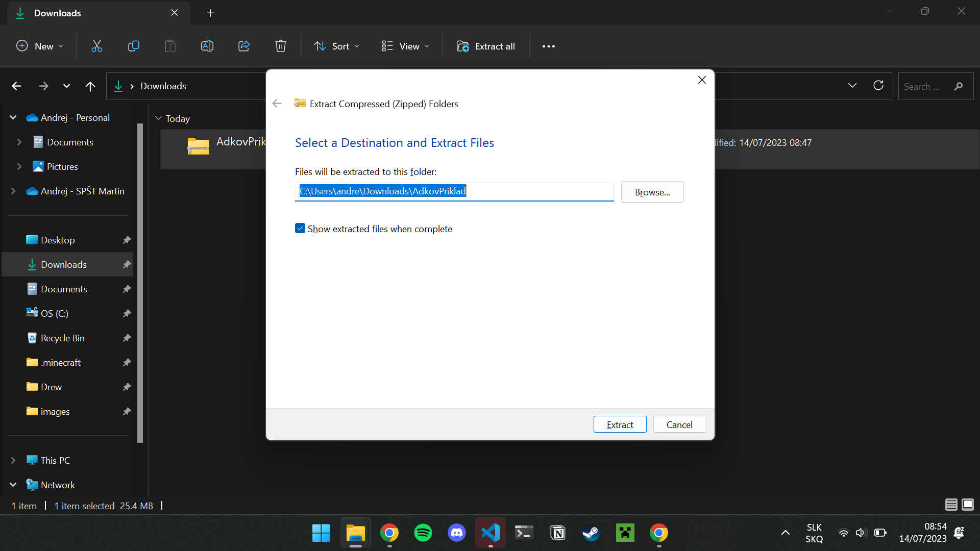Open Discord from the taskbar

[456, 533]
